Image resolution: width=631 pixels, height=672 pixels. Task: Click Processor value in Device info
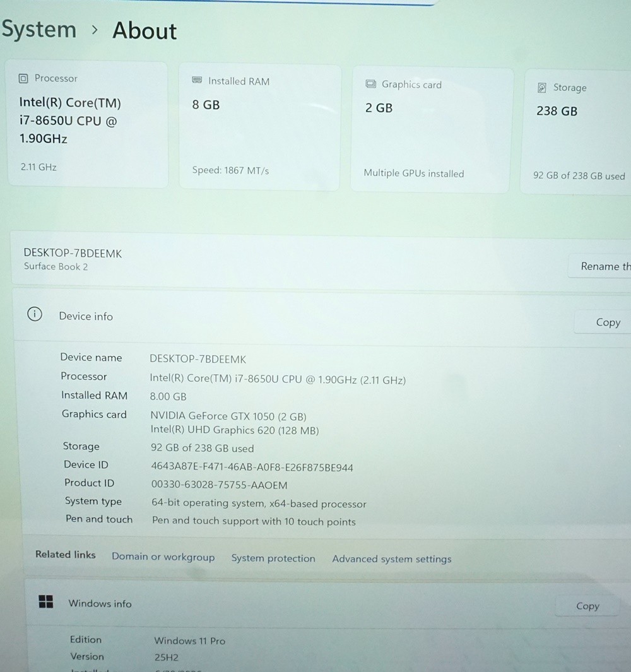(x=278, y=379)
